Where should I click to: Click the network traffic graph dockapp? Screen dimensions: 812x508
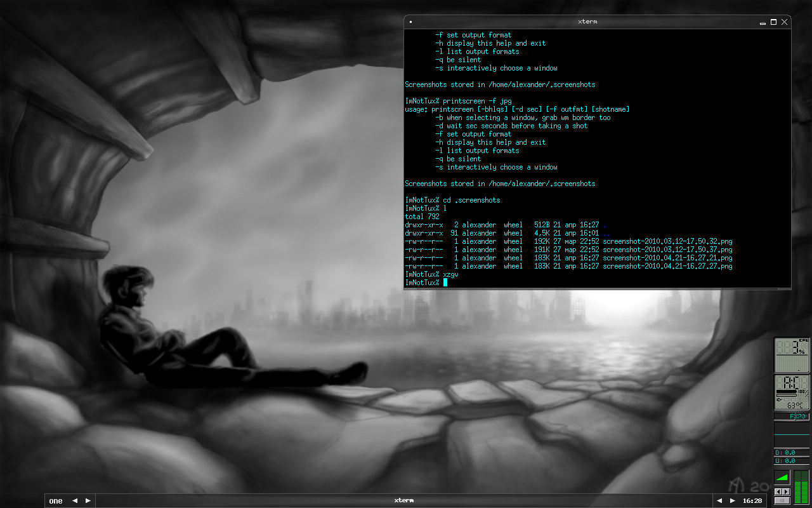click(792, 434)
